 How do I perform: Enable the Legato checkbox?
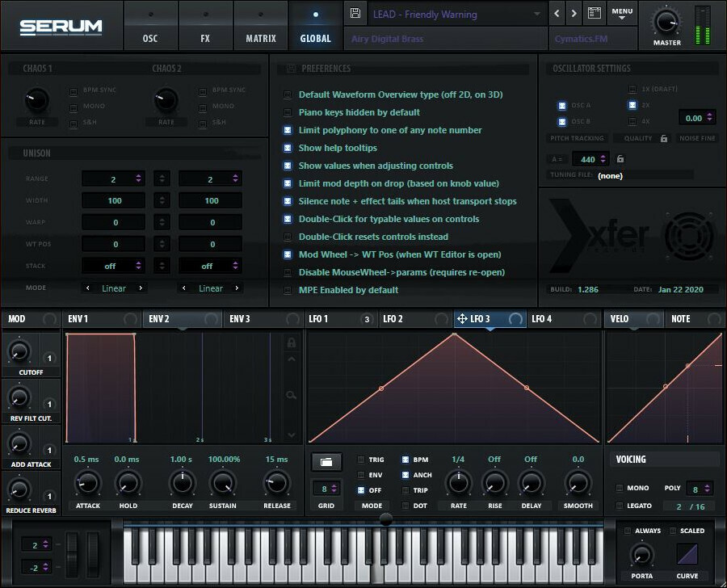[x=620, y=506]
